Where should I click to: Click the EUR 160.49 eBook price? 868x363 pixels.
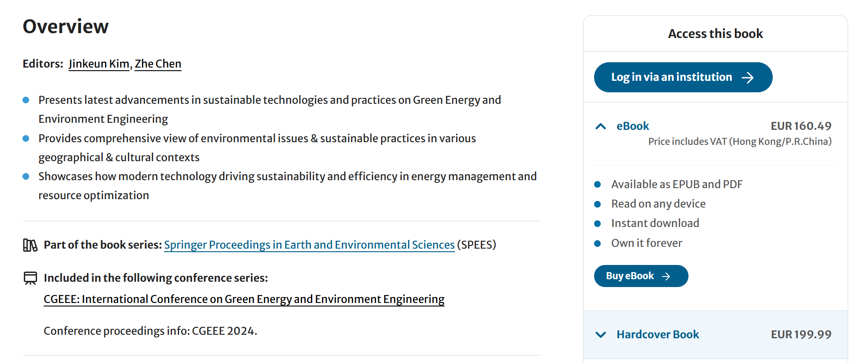[801, 126]
